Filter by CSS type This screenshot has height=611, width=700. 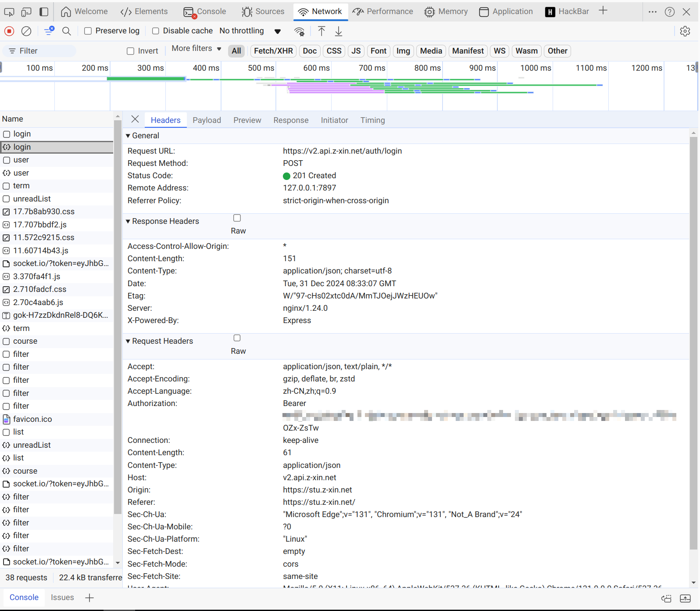click(334, 51)
